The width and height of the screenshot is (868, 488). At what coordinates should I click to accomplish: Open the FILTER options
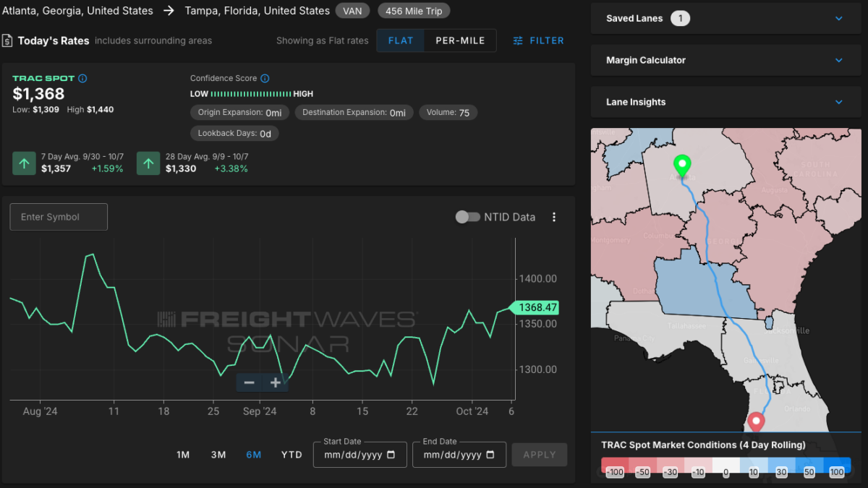[538, 40]
